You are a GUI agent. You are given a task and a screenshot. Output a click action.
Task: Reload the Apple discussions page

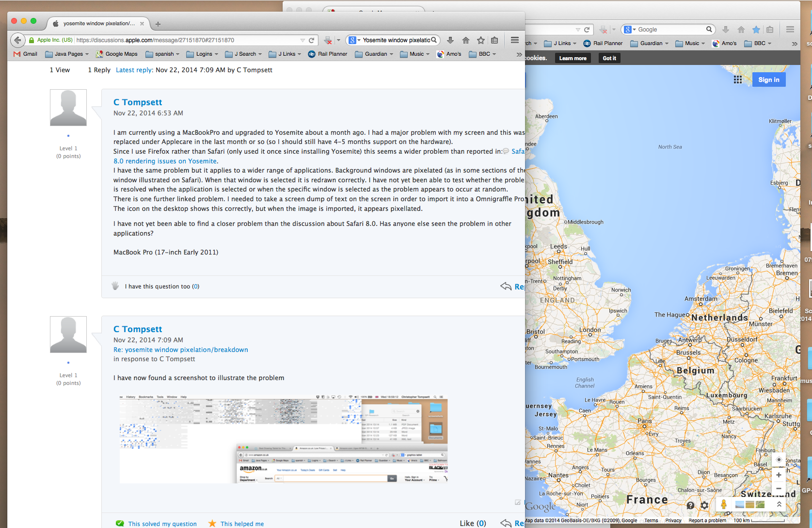pos(312,40)
